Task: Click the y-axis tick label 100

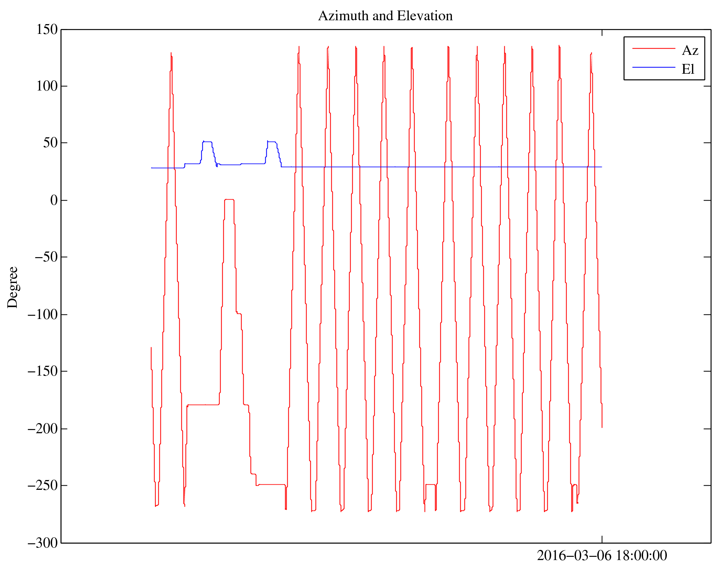Action: point(47,86)
